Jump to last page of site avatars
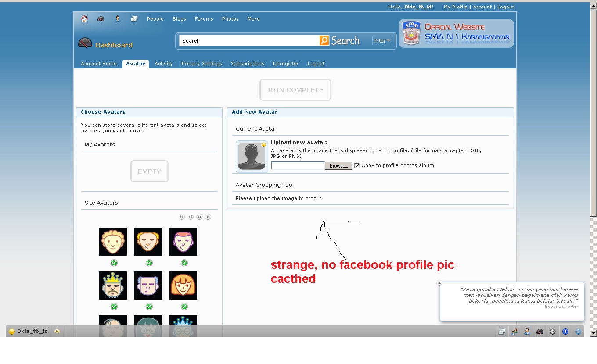597x364 pixels. point(208,217)
